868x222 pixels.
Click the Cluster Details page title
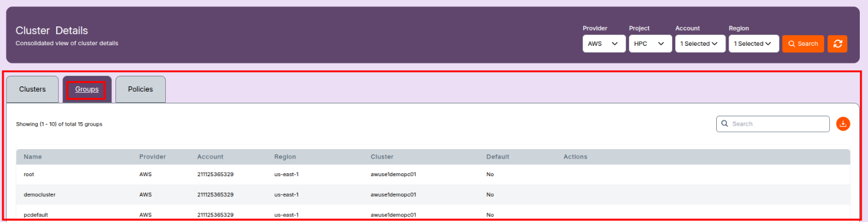(x=52, y=31)
